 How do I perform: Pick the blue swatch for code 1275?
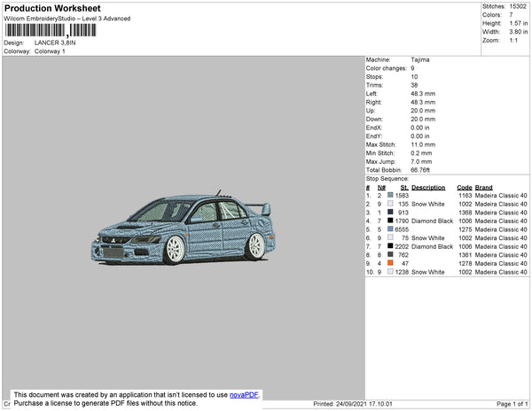pyautogui.click(x=390, y=229)
